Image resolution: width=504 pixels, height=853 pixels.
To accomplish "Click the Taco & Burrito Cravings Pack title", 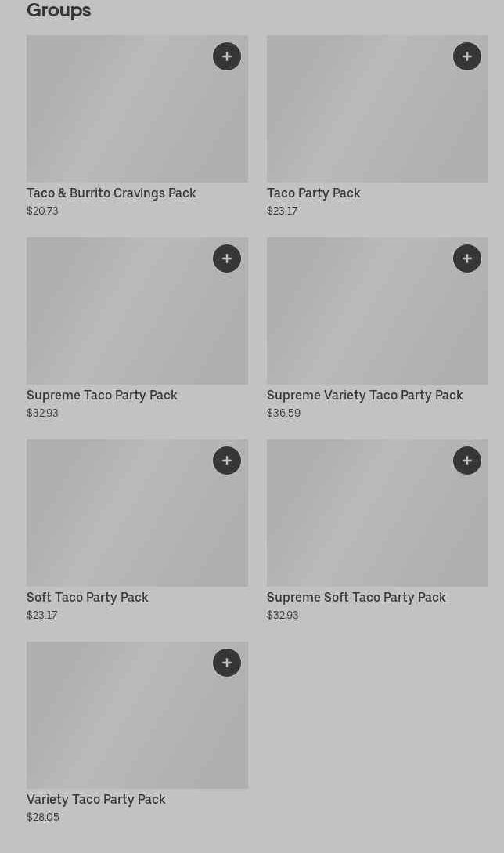I will pyautogui.click(x=111, y=193).
